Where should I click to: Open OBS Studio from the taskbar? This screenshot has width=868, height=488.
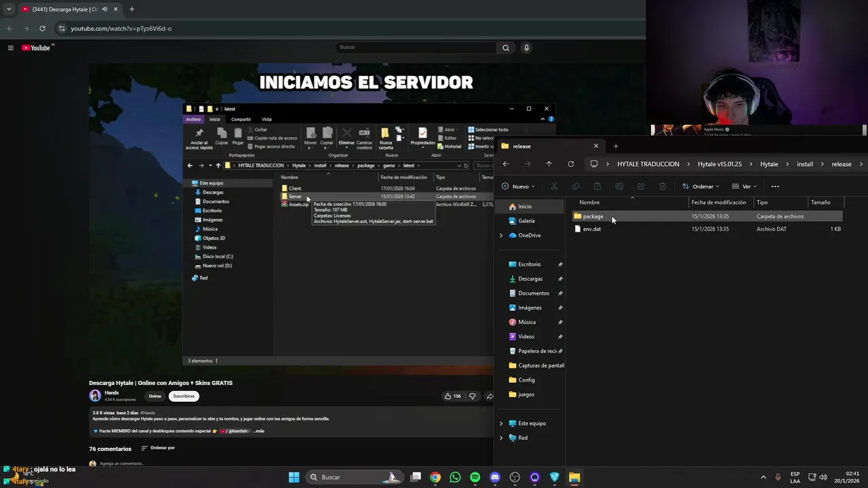(515, 477)
